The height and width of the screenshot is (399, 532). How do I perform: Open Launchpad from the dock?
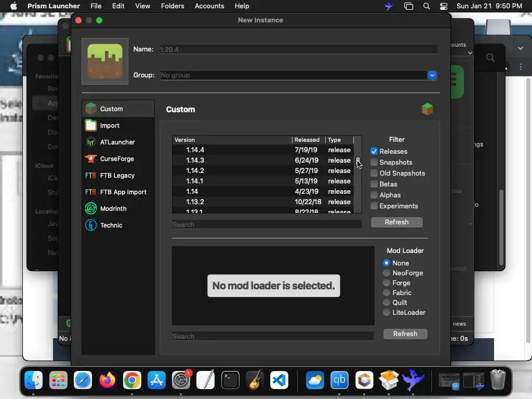[58, 380]
